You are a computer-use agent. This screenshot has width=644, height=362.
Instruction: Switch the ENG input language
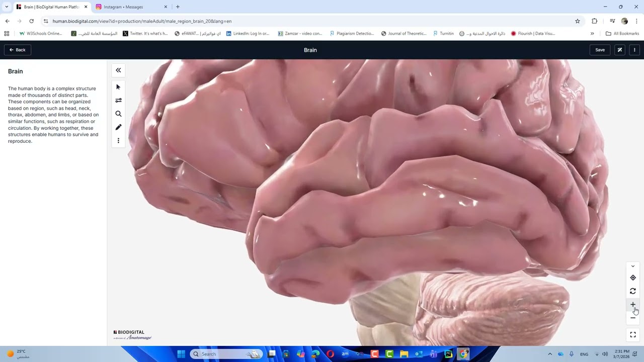(x=584, y=354)
